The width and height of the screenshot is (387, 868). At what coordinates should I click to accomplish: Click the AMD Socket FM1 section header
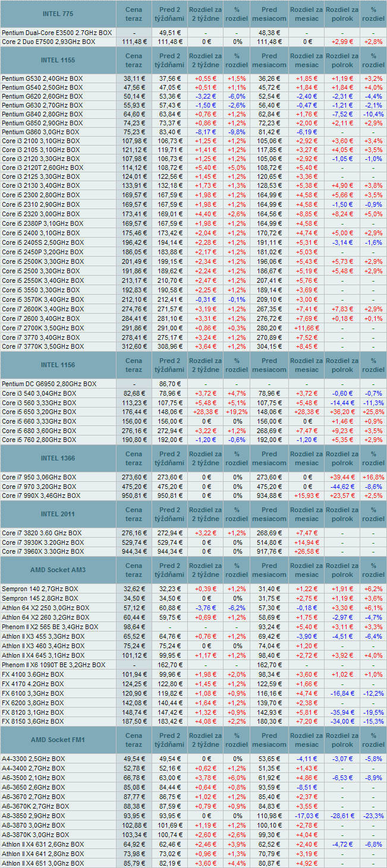(58, 740)
